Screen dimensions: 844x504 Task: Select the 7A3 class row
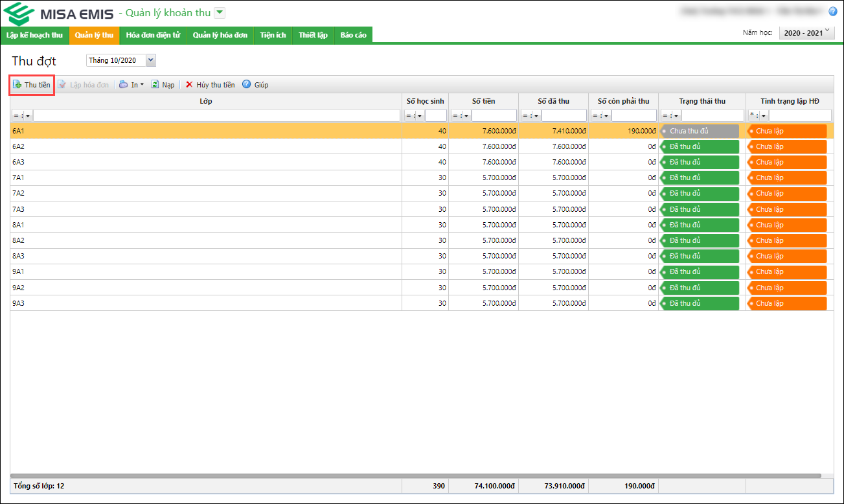tap(422, 209)
